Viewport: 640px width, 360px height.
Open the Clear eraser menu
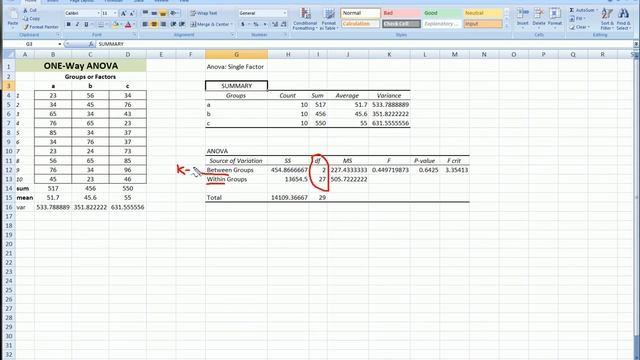click(x=580, y=27)
